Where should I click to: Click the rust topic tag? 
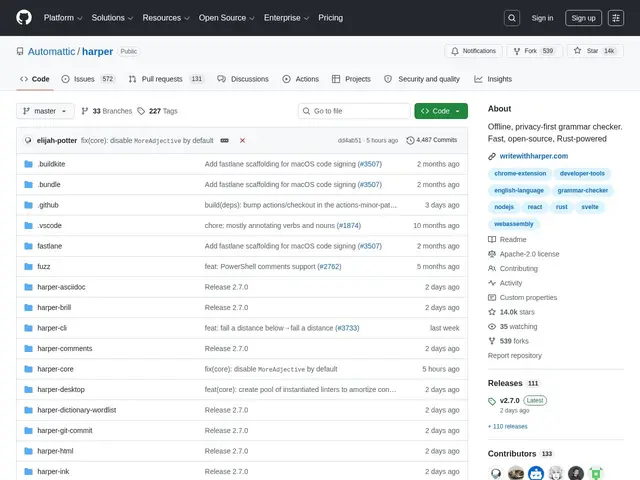click(561, 207)
